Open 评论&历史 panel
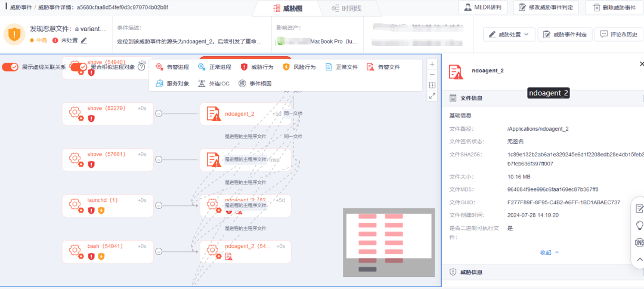This screenshot has height=289, width=644. tap(618, 35)
